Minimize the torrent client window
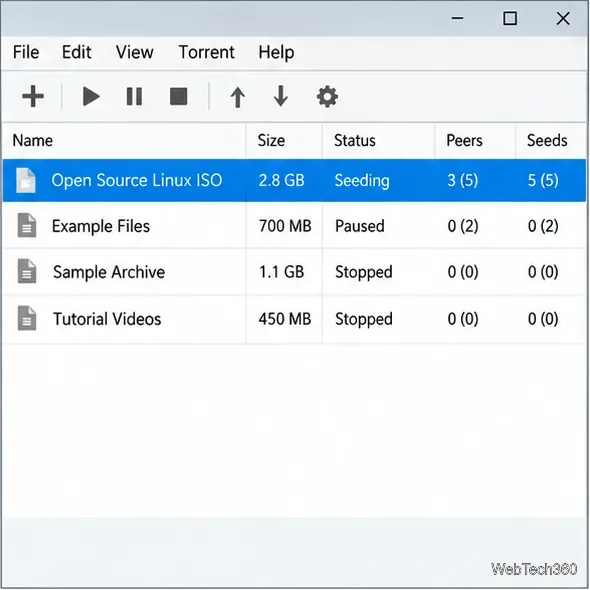The width and height of the screenshot is (590, 590). (x=457, y=18)
